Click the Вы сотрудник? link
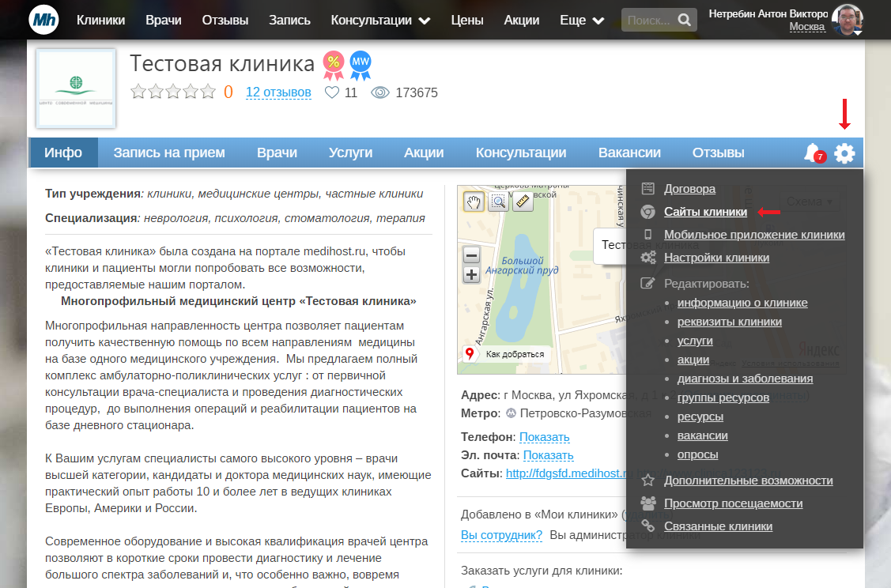The image size is (891, 588). pyautogui.click(x=502, y=534)
